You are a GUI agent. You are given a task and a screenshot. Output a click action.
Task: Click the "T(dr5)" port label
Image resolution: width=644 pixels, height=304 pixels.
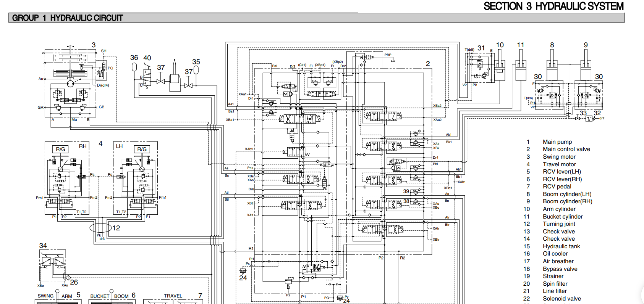tap(469, 50)
